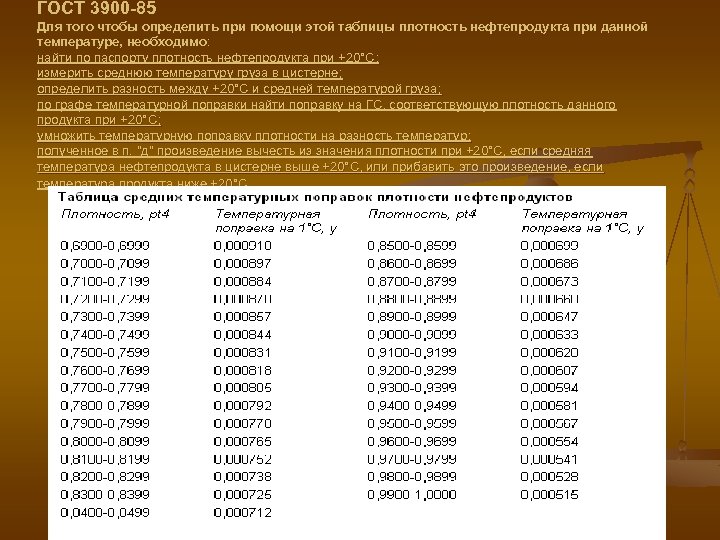The height and width of the screenshot is (540, 720).
Task: Select correction value 0,000647
Action: tap(549, 317)
